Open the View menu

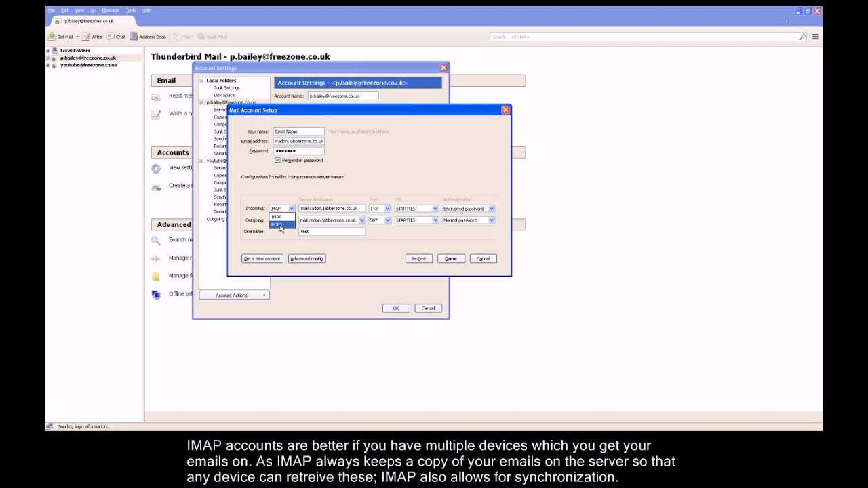click(x=79, y=10)
